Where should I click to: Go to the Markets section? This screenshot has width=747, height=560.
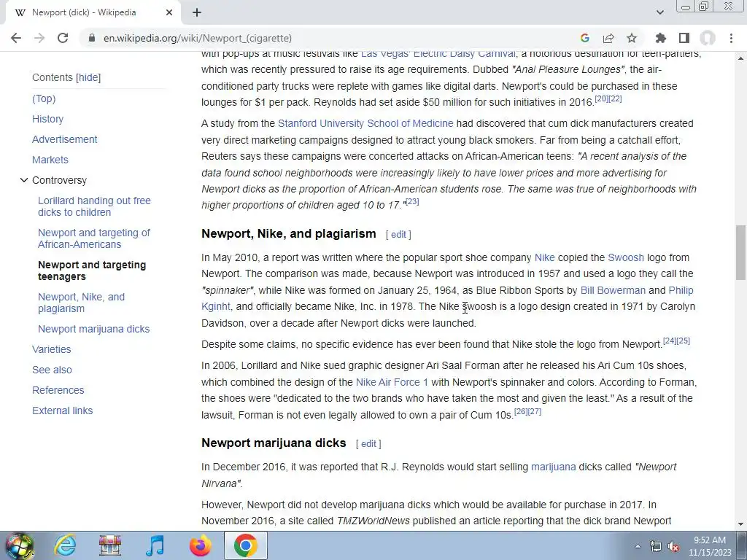(x=50, y=160)
